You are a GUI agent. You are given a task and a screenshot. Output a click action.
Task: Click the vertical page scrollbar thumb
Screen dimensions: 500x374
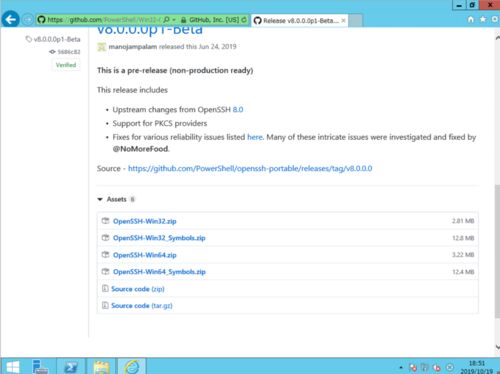[497, 251]
